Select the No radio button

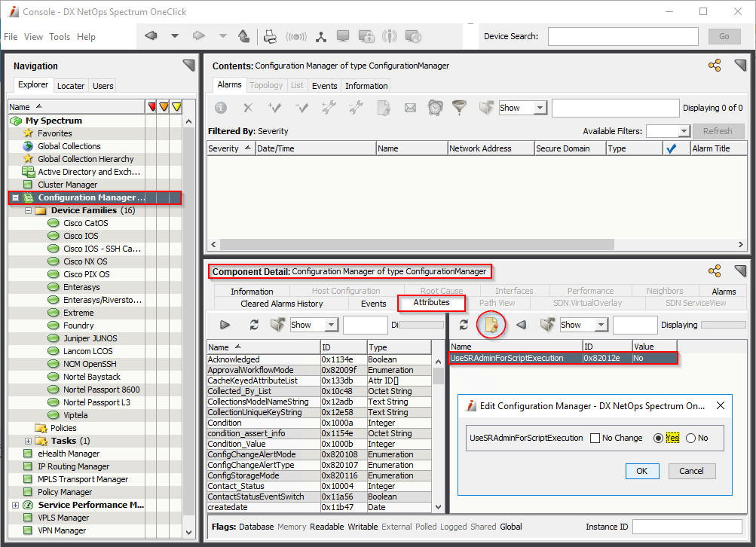pyautogui.click(x=690, y=438)
